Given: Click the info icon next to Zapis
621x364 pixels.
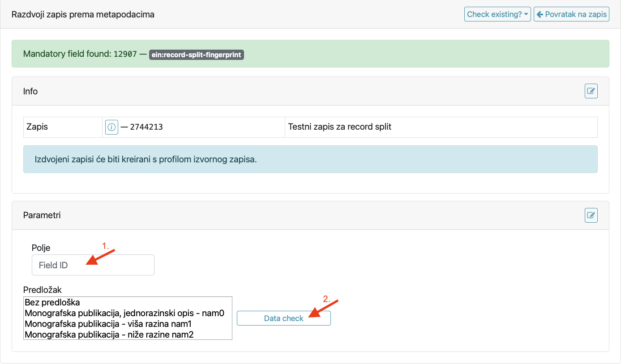Looking at the screenshot, I should (x=111, y=127).
